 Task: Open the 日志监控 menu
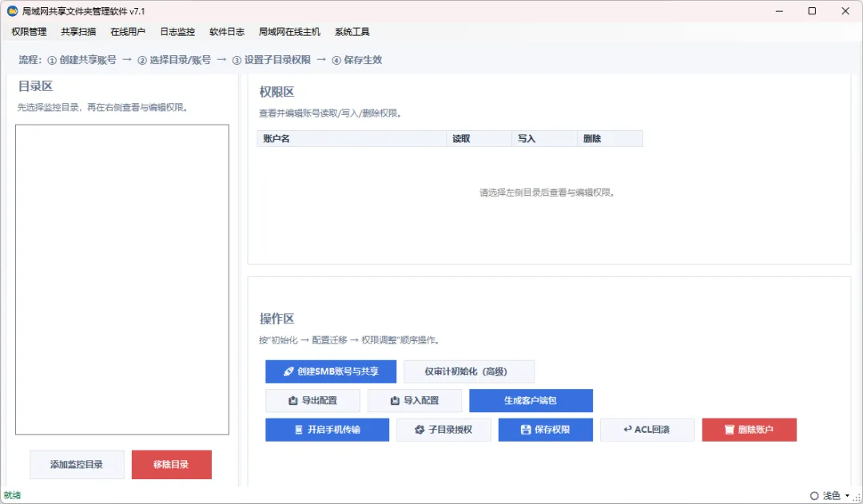(177, 32)
